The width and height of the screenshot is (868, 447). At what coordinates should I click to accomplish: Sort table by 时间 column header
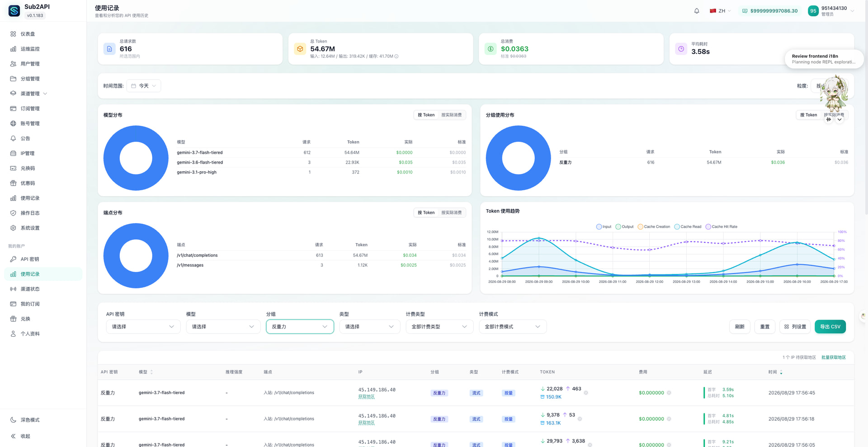tap(775, 372)
